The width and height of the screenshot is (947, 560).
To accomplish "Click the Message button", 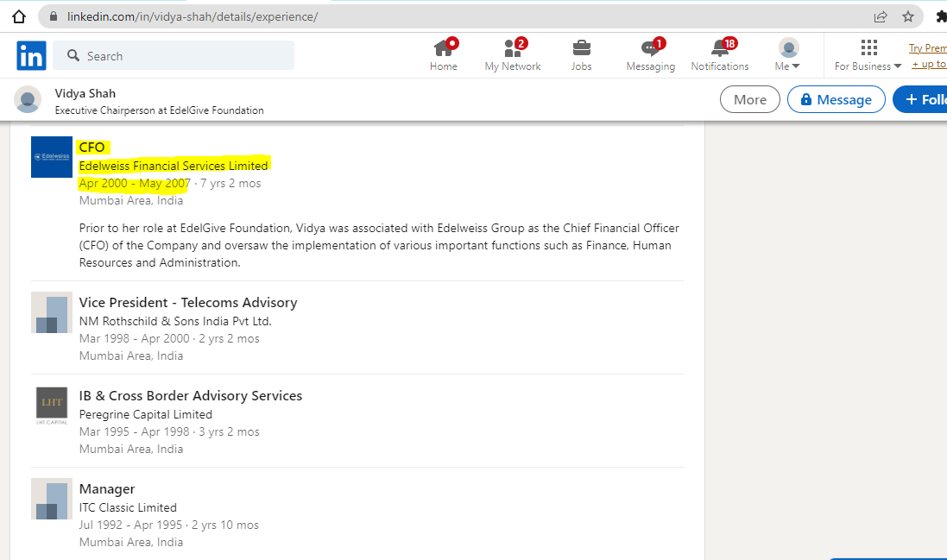I will click(x=836, y=99).
